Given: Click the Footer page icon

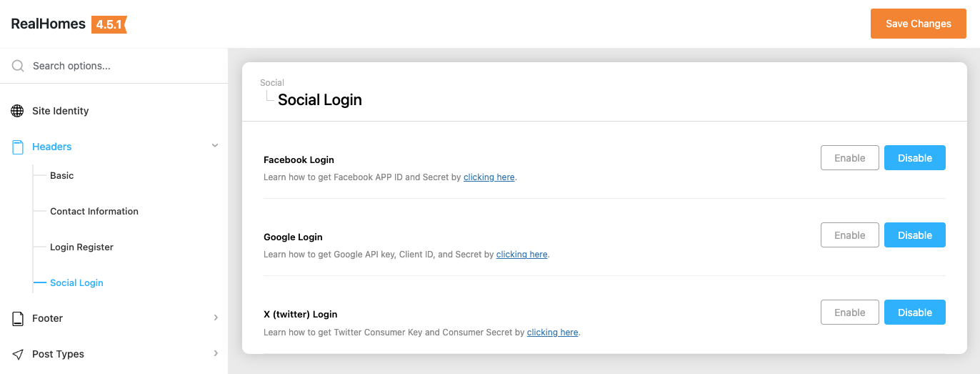Looking at the screenshot, I should [18, 318].
